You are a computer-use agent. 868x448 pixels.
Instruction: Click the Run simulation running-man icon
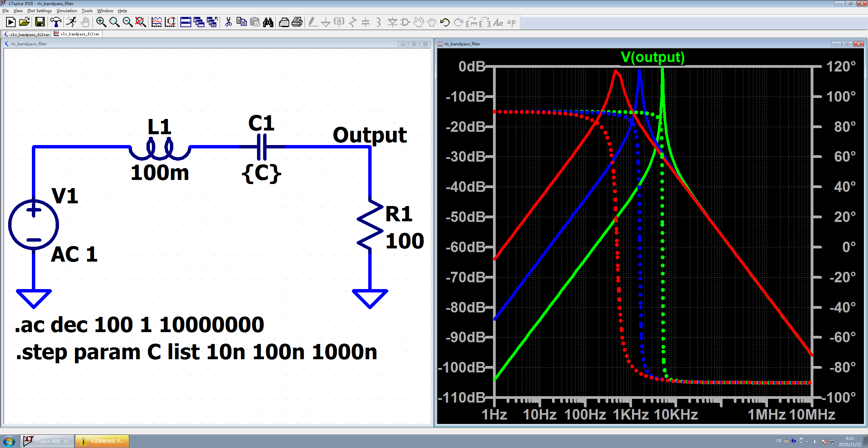coord(72,22)
